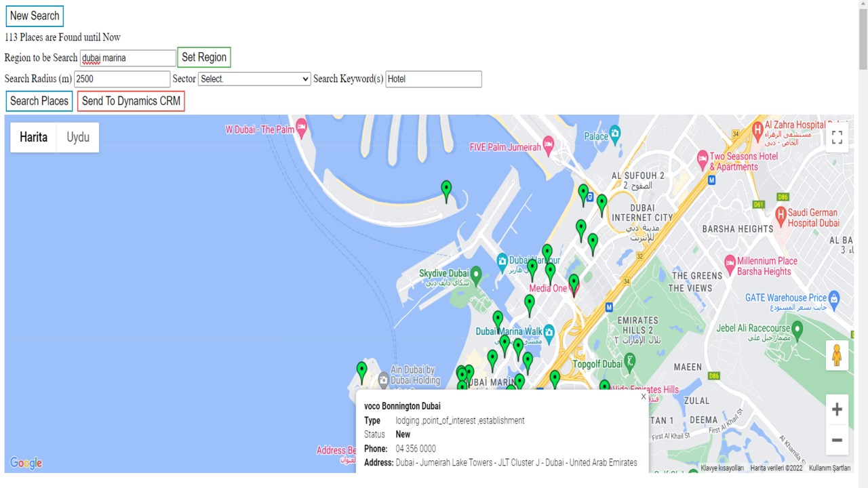Click Vida Emirates Hills map label
The width and height of the screenshot is (868, 488).
(x=646, y=390)
